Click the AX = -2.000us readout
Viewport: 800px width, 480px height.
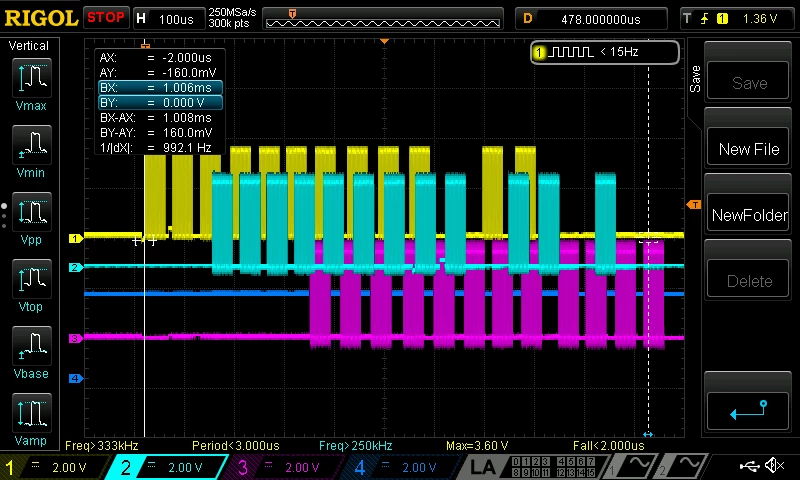[x=156, y=58]
